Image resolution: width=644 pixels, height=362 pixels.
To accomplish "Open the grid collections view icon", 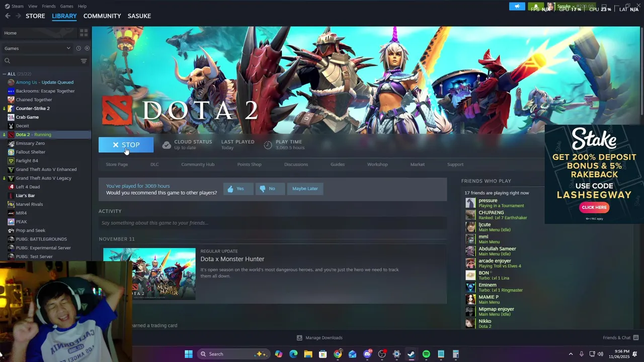I will click(84, 33).
